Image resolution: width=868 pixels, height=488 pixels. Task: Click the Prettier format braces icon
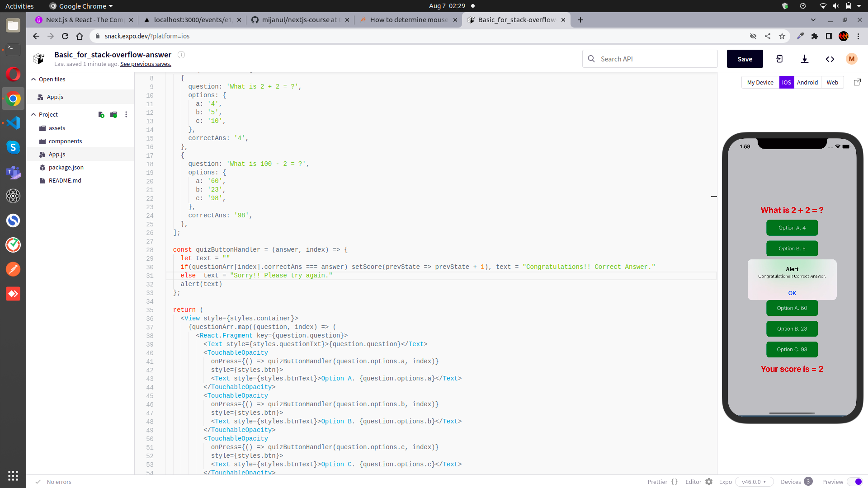675,482
